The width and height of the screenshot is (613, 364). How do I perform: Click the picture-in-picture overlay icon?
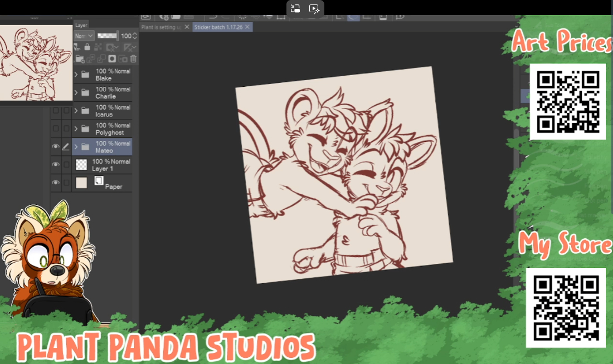pyautogui.click(x=295, y=8)
